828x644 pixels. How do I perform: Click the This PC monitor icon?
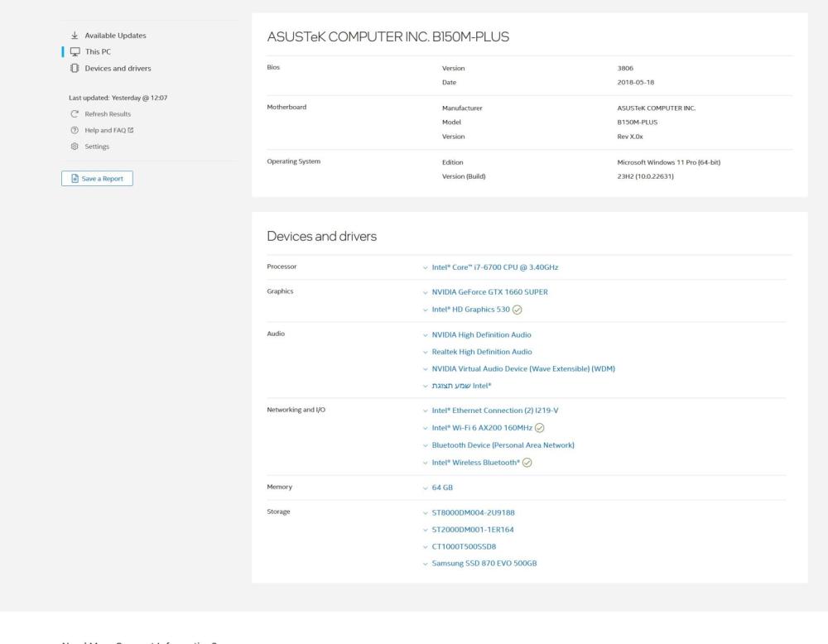click(x=75, y=51)
